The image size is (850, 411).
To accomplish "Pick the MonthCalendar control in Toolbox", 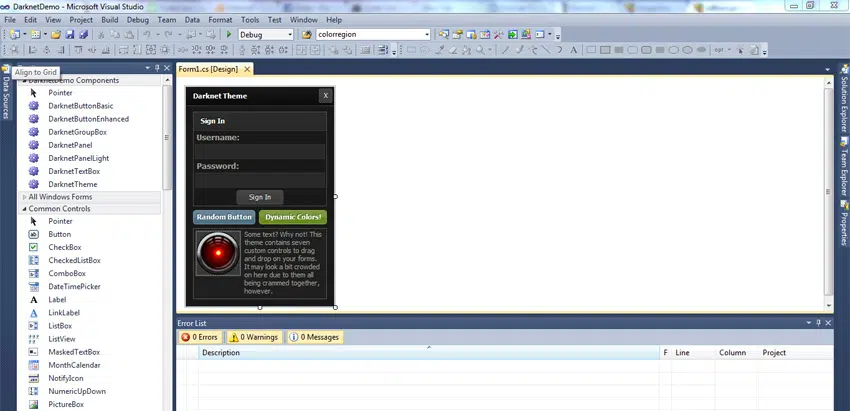I will coord(75,365).
